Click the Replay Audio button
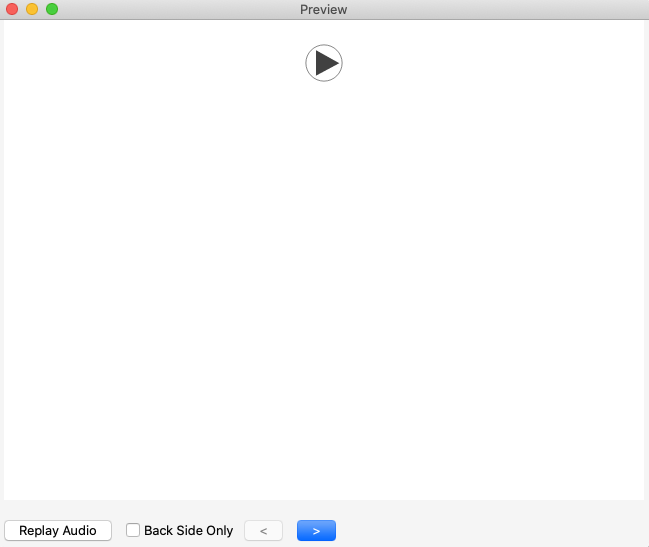The image size is (649, 547). (58, 530)
